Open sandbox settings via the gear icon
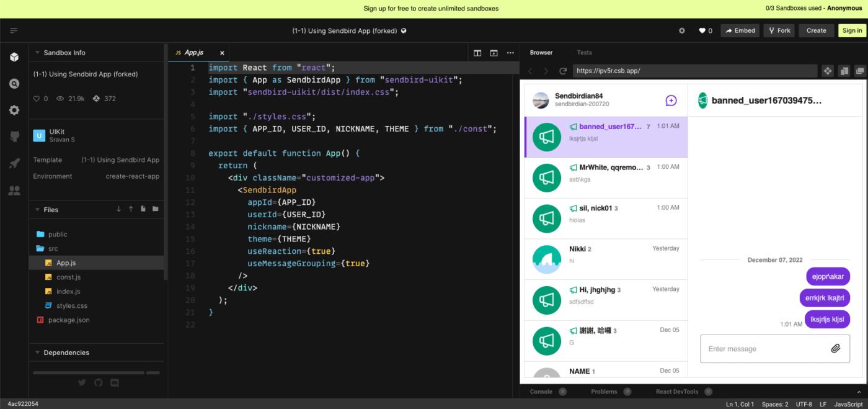 [14, 110]
